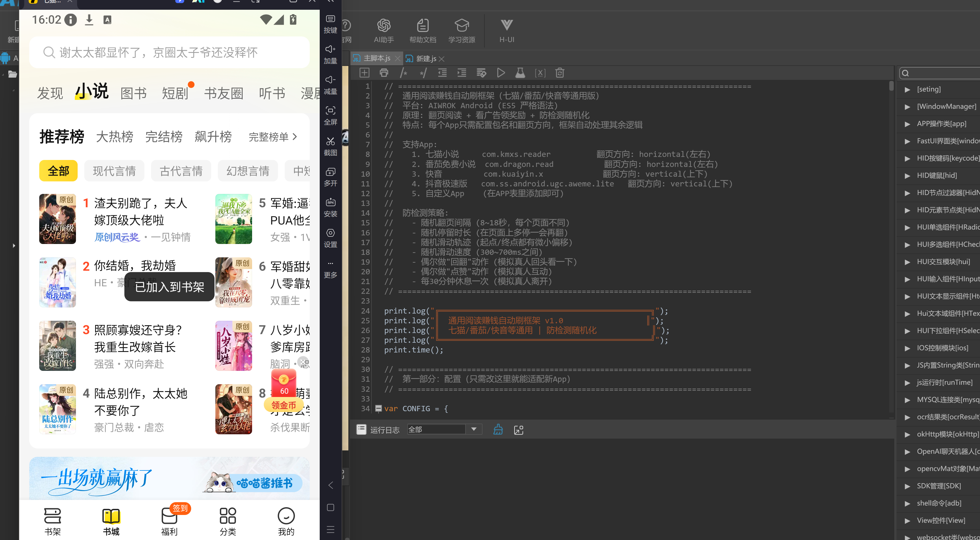Tap the Android recents menu button
Screen dimensions: 980x540
pyautogui.click(x=330, y=529)
